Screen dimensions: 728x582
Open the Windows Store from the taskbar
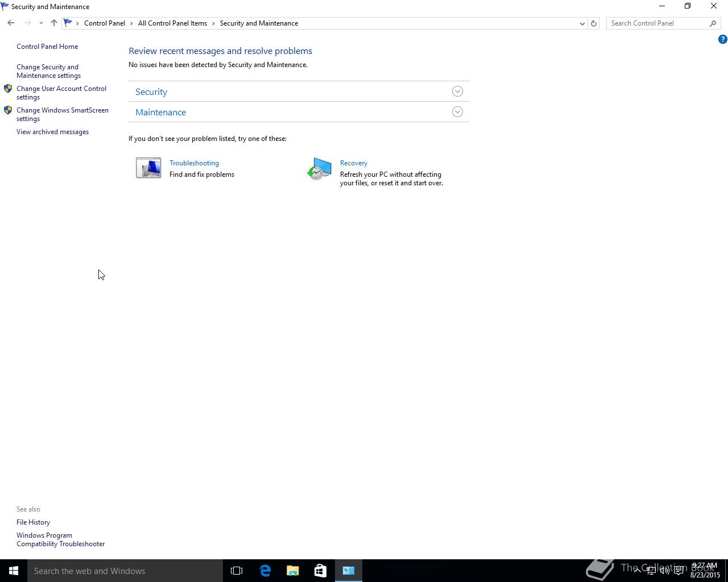pyautogui.click(x=320, y=571)
